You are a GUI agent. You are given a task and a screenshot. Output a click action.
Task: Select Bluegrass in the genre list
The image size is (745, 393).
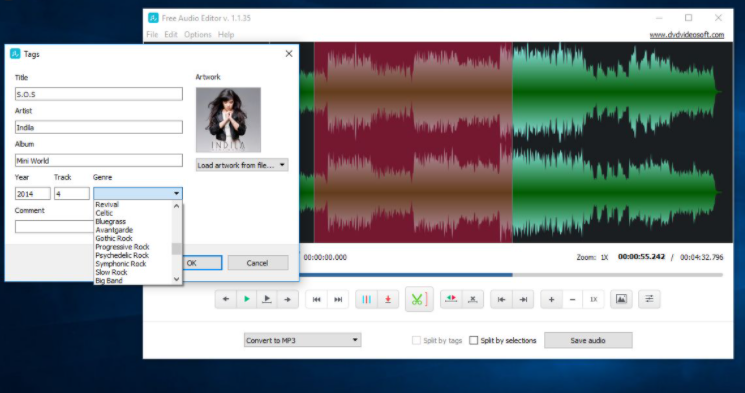click(133, 221)
